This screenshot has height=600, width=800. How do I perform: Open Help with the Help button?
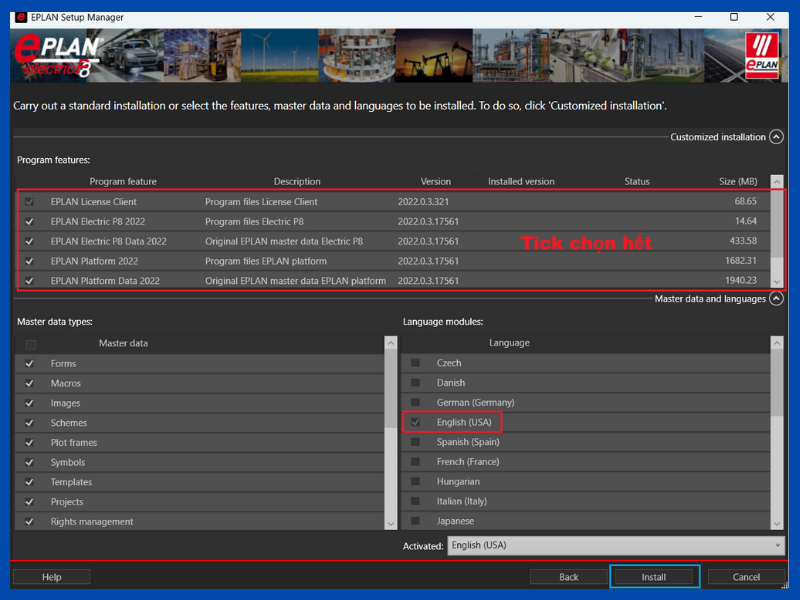(x=51, y=577)
